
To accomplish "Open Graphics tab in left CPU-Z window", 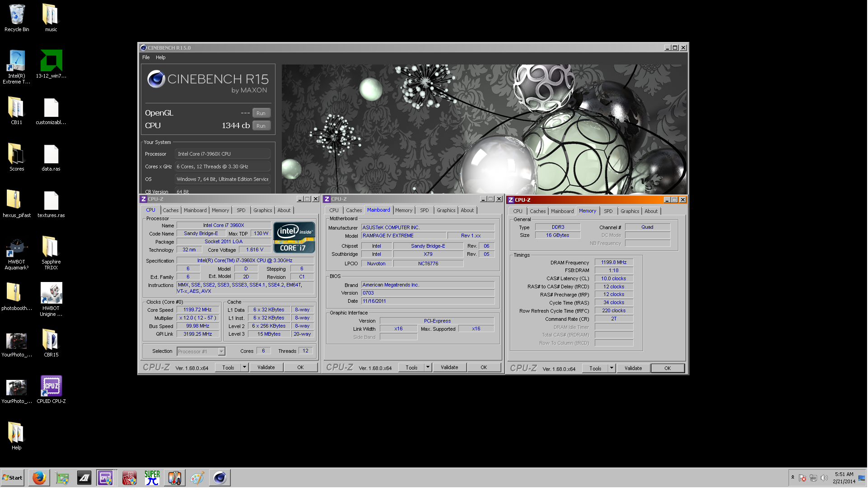I will coord(262,210).
